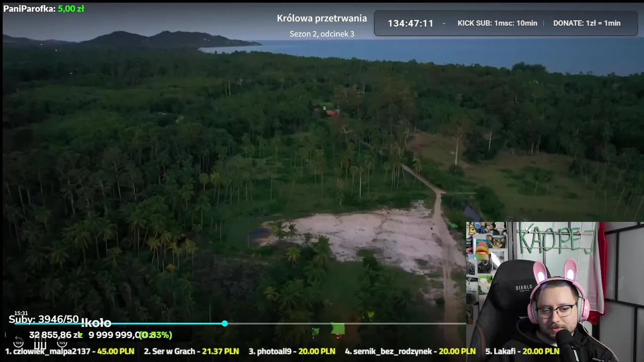Viewport: 644px width, 362px height.
Task: Click the forward 10 seconds icon
Action: pyautogui.click(x=62, y=342)
